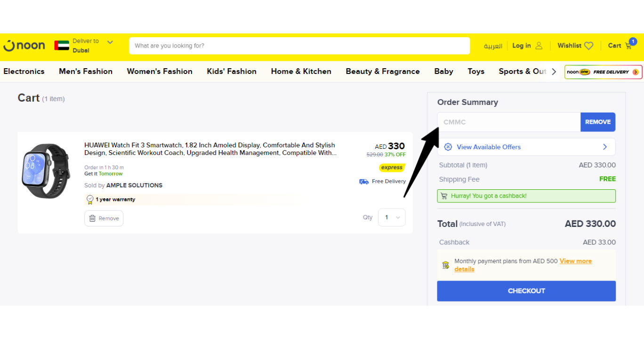Click the 'AED 330.00' total amount
This screenshot has width=644, height=339.
[x=590, y=224]
